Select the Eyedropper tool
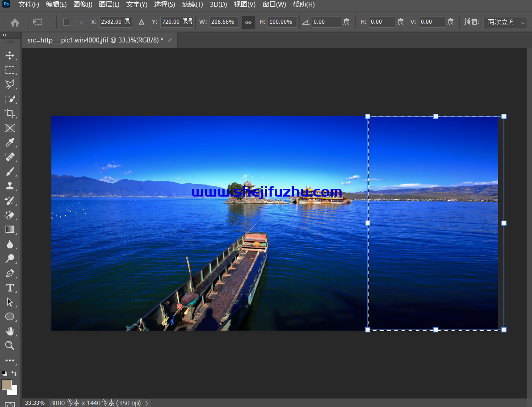The height and width of the screenshot is (407, 532). pos(10,142)
